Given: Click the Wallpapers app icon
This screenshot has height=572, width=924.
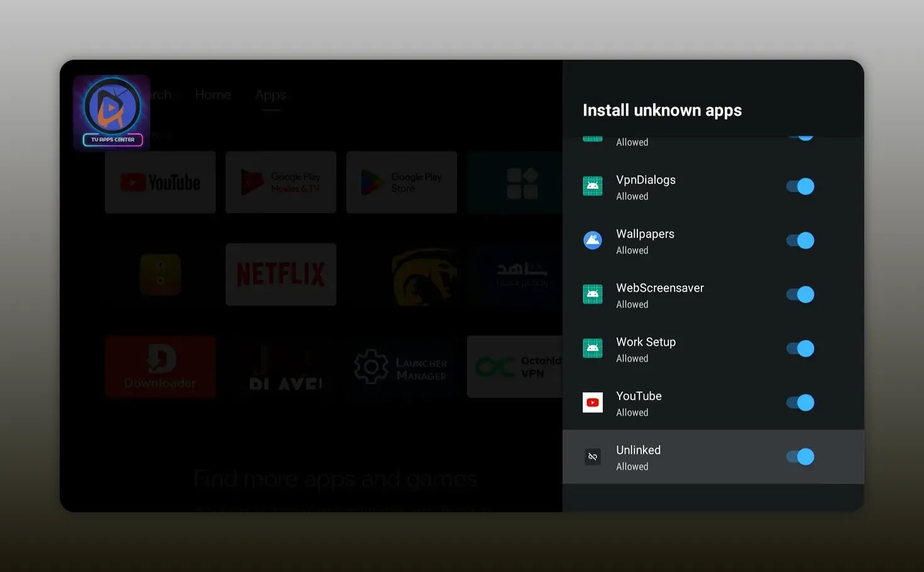Looking at the screenshot, I should coord(593,240).
